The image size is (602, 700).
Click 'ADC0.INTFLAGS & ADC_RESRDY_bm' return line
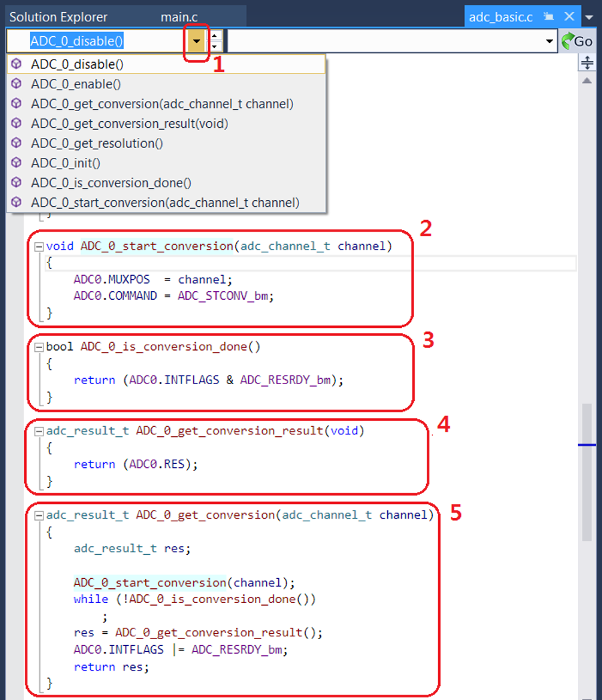pos(209,380)
